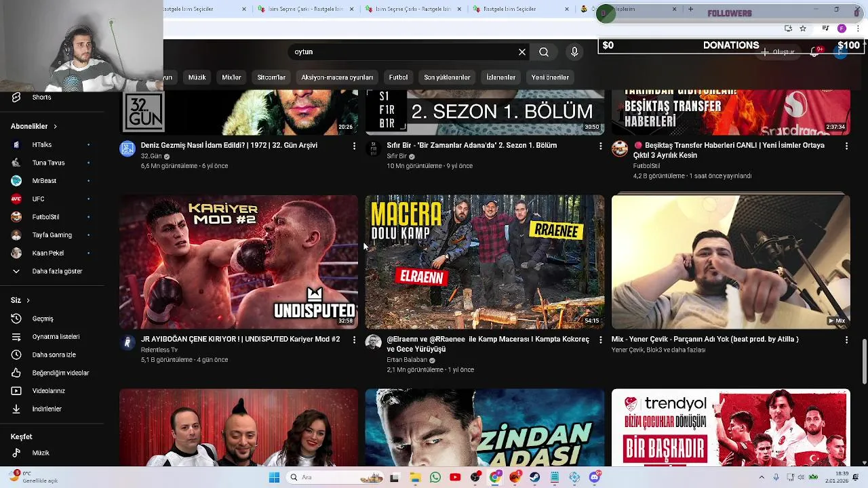Select the Müzik filter chip
The width and height of the screenshot is (868, 488).
tap(197, 77)
